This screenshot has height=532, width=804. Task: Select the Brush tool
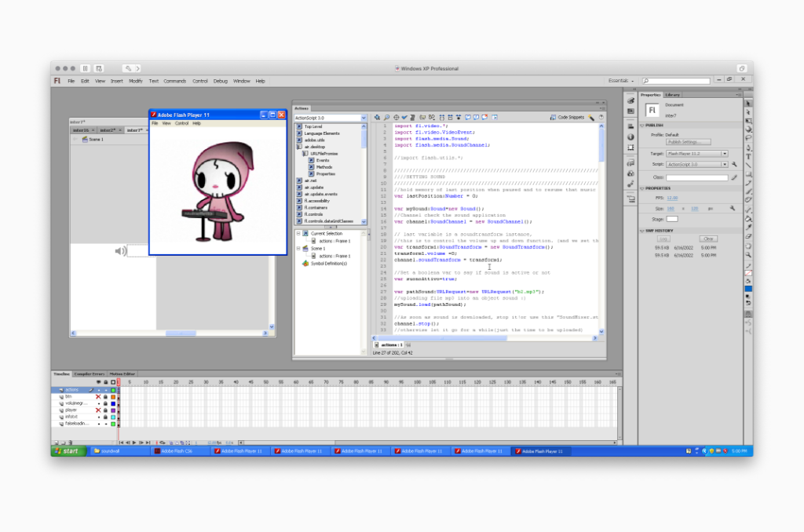tap(748, 191)
